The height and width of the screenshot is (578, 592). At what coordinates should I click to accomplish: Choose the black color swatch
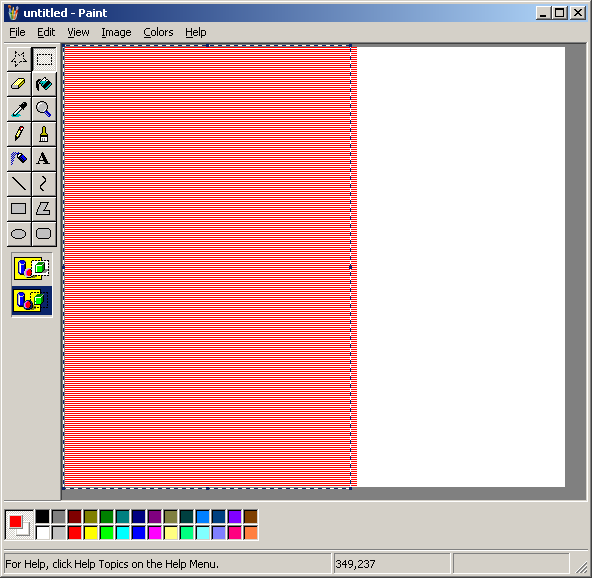(x=43, y=516)
